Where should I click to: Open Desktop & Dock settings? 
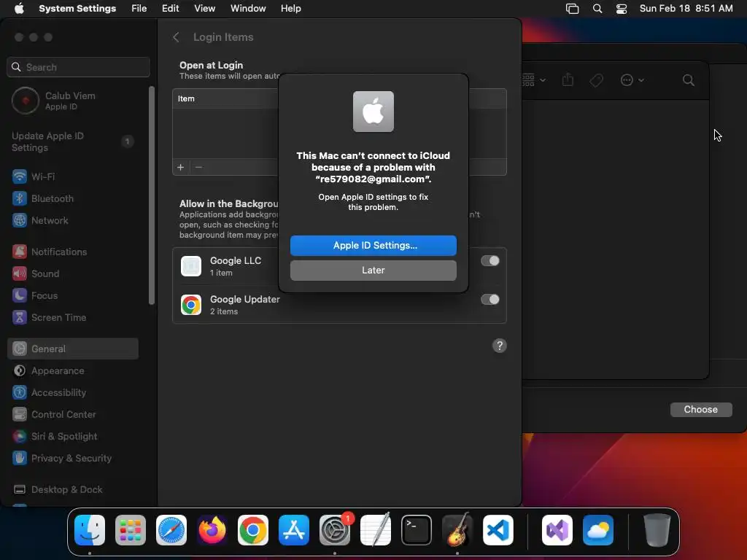72,490
